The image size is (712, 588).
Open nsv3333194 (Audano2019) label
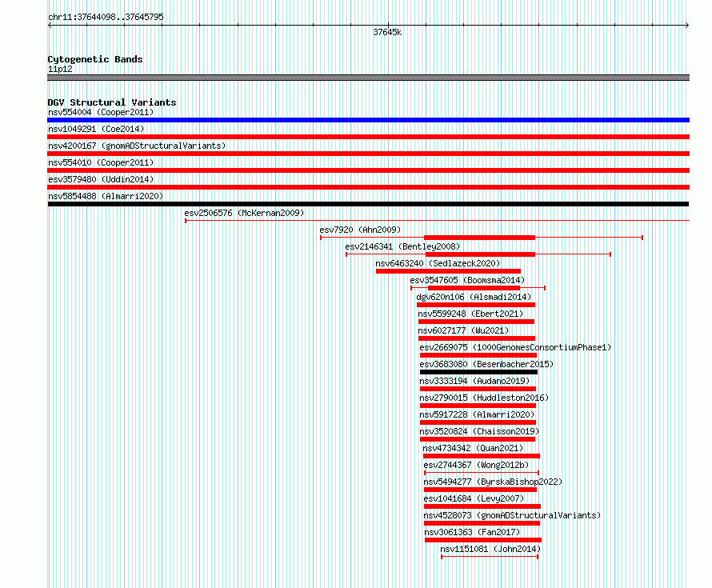(x=474, y=381)
